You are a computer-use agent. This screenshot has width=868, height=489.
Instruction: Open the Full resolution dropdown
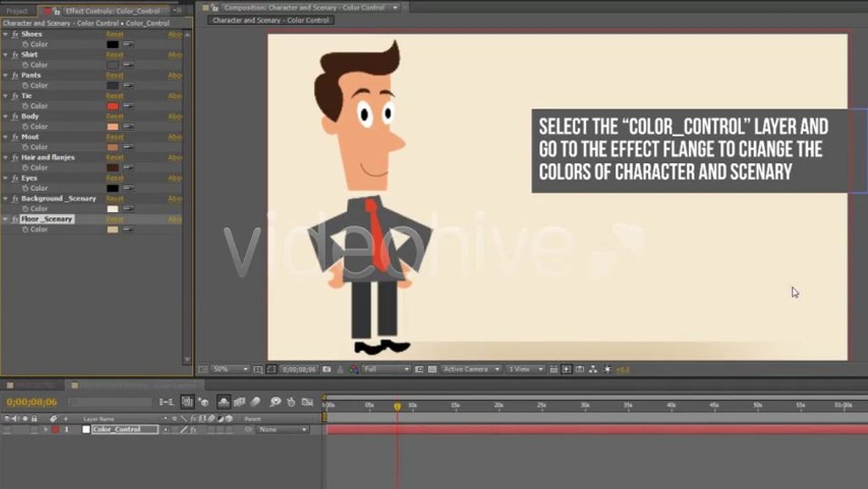(x=387, y=369)
